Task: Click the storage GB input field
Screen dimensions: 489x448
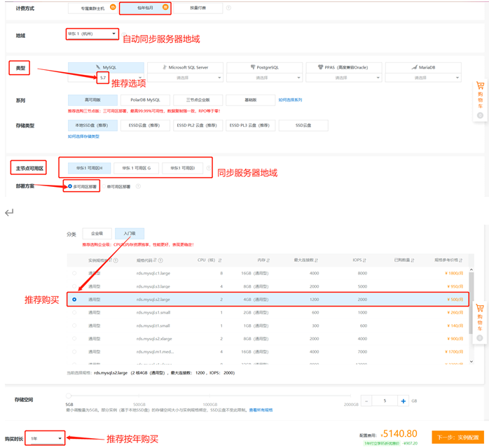Action: click(385, 401)
